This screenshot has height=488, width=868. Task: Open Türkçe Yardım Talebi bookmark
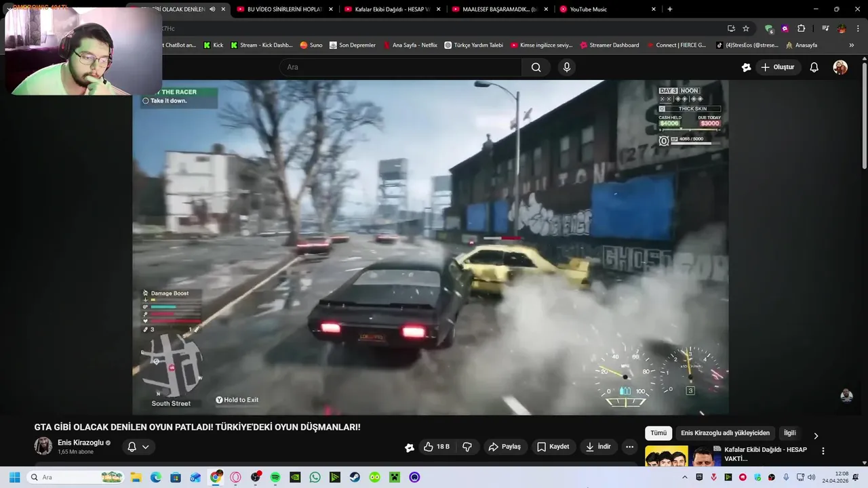coord(474,45)
